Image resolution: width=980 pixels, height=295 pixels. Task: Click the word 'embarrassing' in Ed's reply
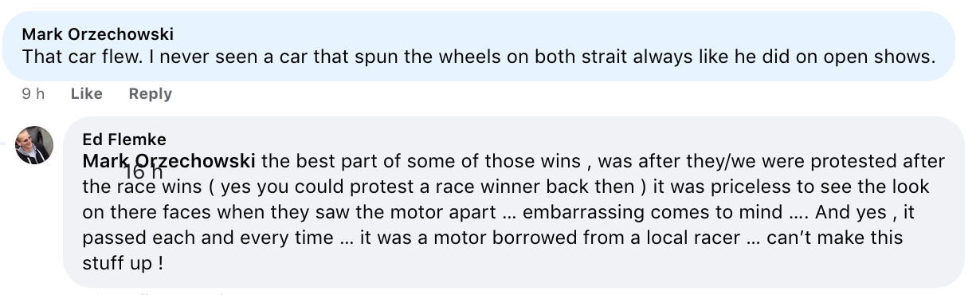(x=572, y=212)
